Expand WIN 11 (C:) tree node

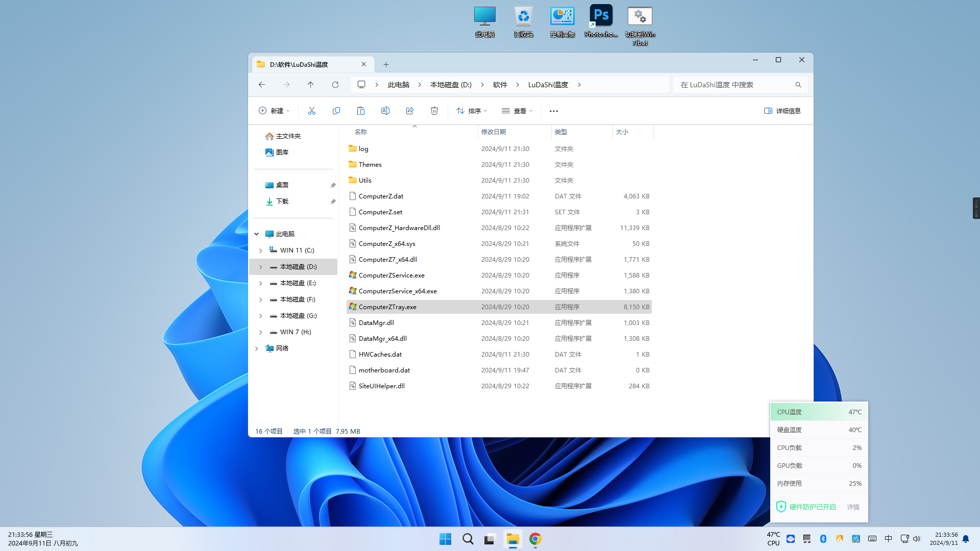pyautogui.click(x=260, y=251)
